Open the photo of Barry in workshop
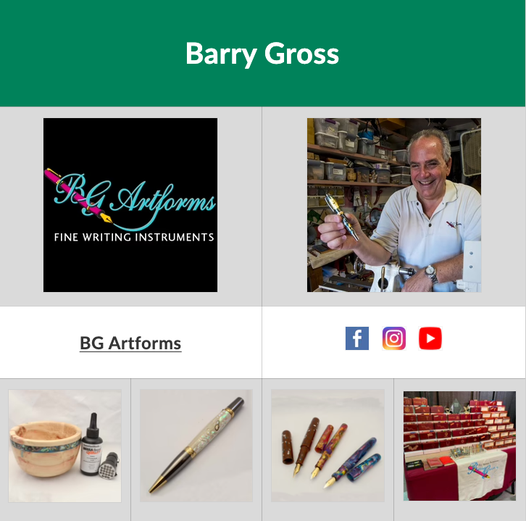Image resolution: width=526 pixels, height=521 pixels. pyautogui.click(x=394, y=205)
